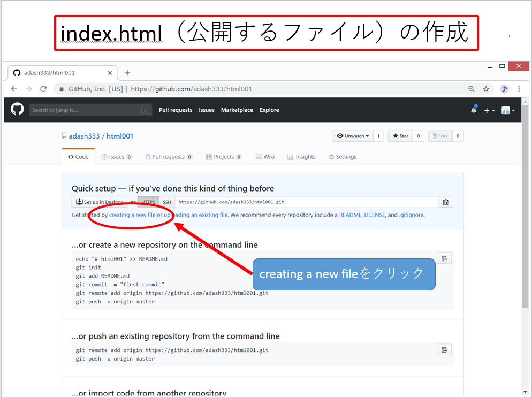Open the Settings repository tab
532x398 pixels.
343,157
